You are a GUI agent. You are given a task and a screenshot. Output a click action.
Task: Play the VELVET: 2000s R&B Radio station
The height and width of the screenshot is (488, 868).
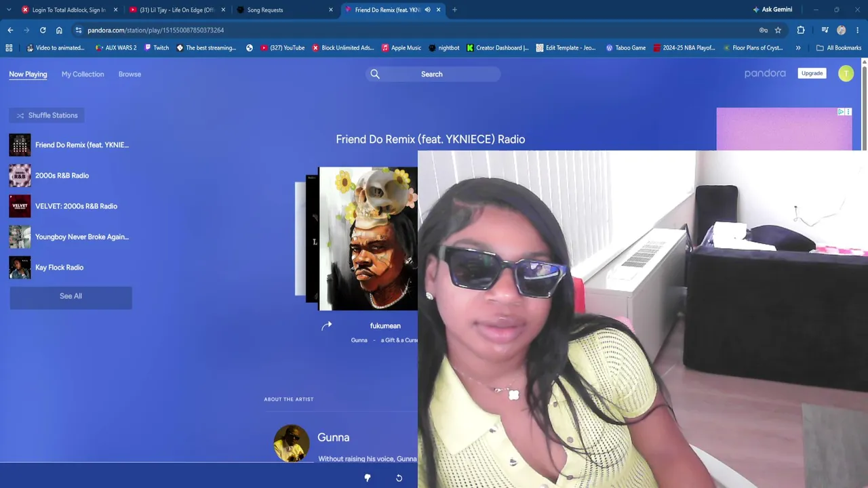tap(63, 206)
